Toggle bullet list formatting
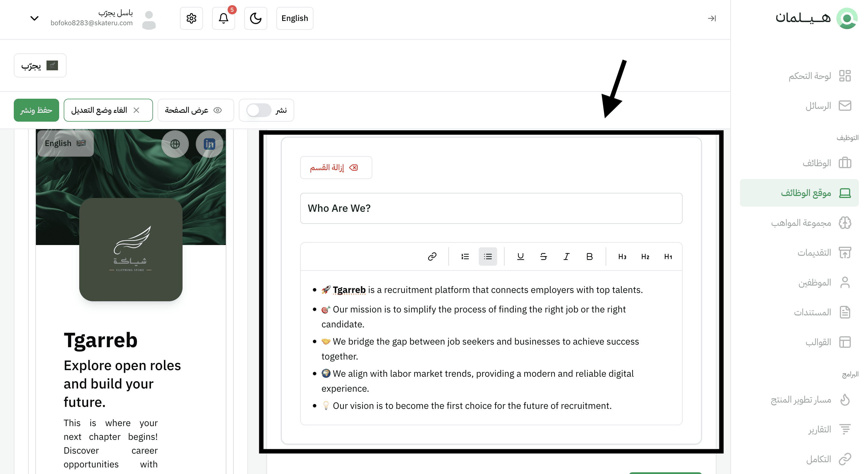 488,257
